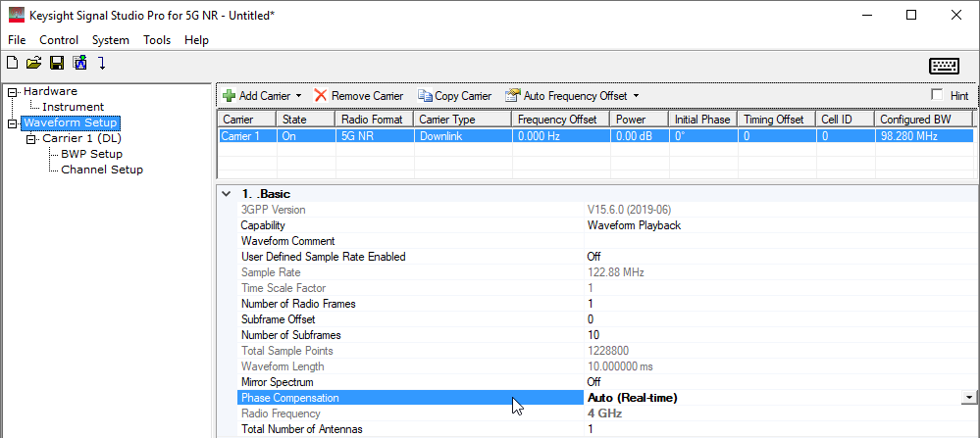The width and height of the screenshot is (980, 438).
Task: Click the Carrier column header
Action: [247, 120]
